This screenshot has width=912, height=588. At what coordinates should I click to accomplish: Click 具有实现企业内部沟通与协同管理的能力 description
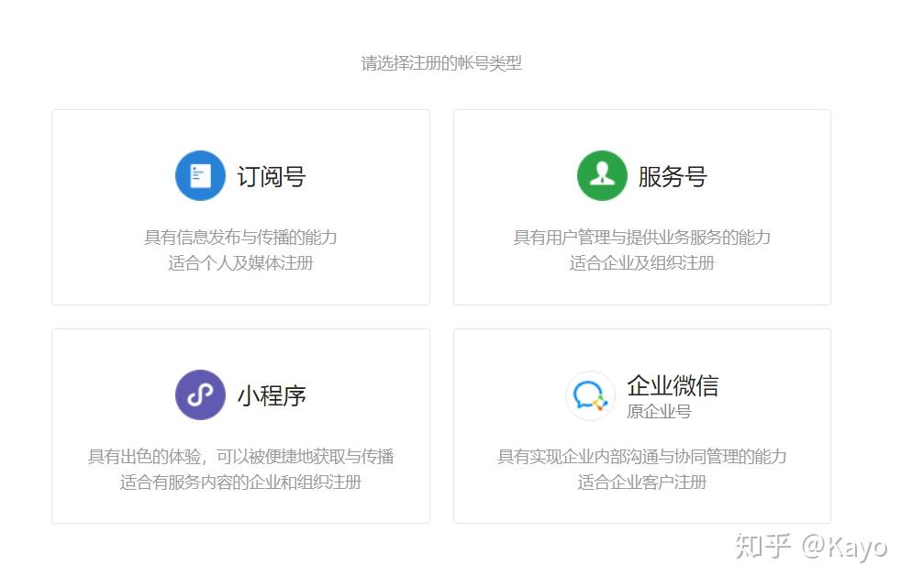[x=642, y=457]
